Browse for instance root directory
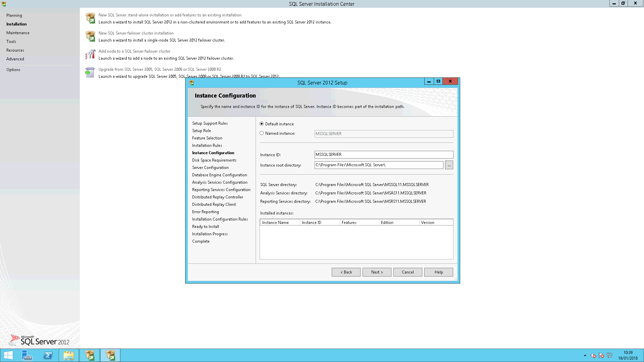Viewport: 644px width, 362px height. click(x=449, y=165)
